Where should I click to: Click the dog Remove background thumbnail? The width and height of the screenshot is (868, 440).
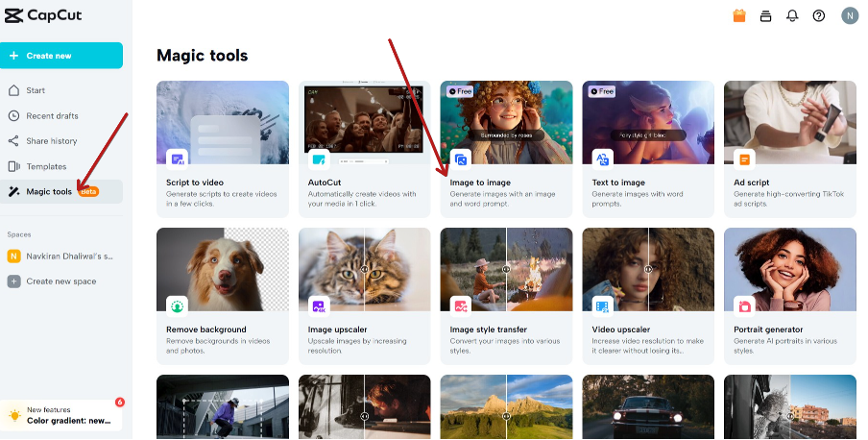coord(223,269)
